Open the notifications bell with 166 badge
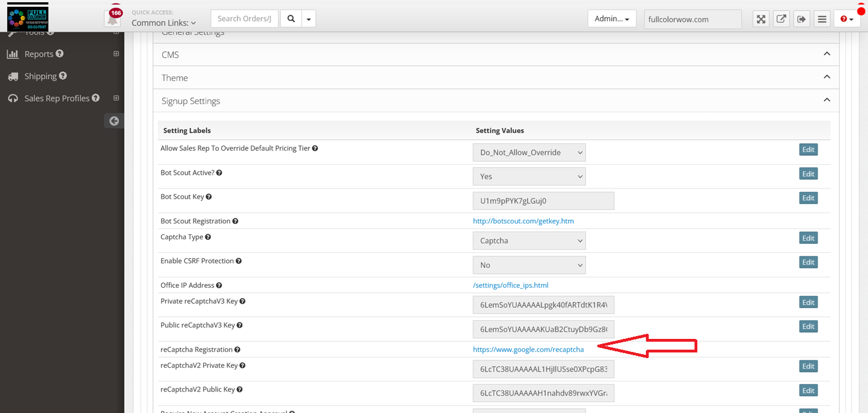Screen dimensions: 868x413 [x=113, y=19]
